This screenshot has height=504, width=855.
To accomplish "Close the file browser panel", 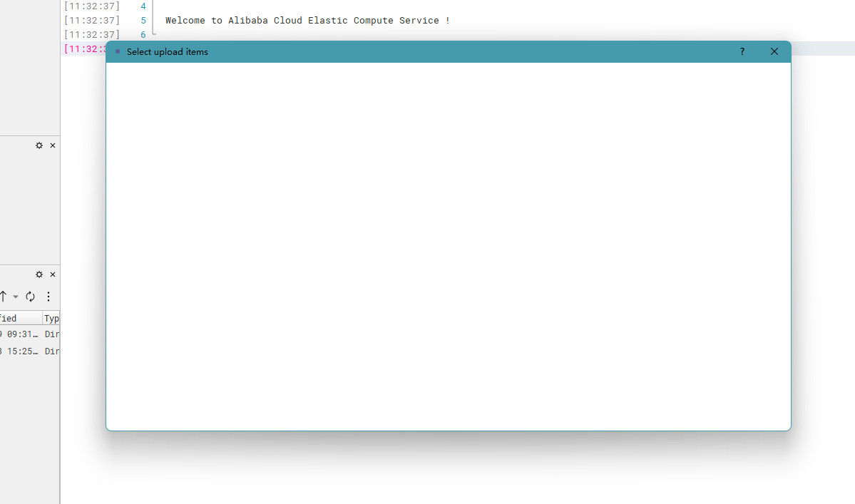I will pyautogui.click(x=53, y=274).
